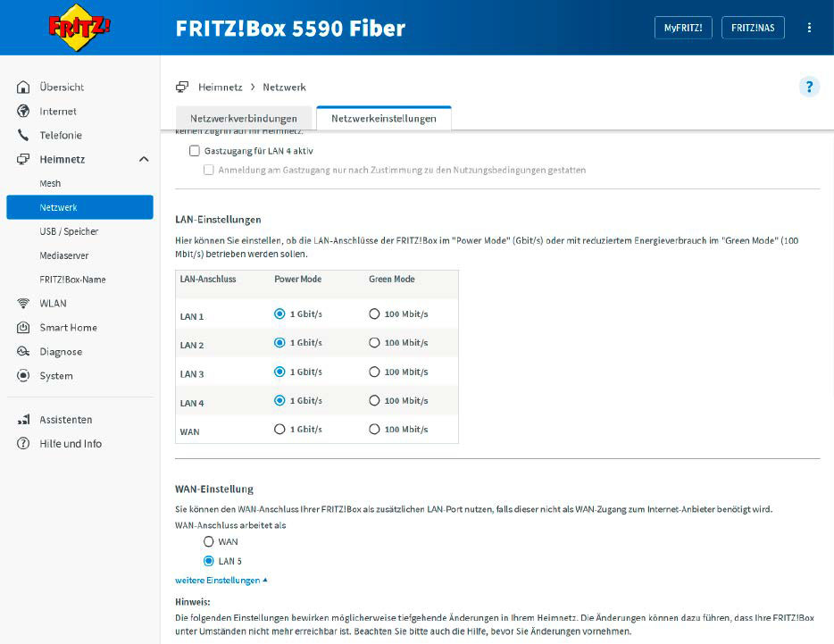
Task: Select 1 Gbit/s for WAN port
Action: click(279, 429)
